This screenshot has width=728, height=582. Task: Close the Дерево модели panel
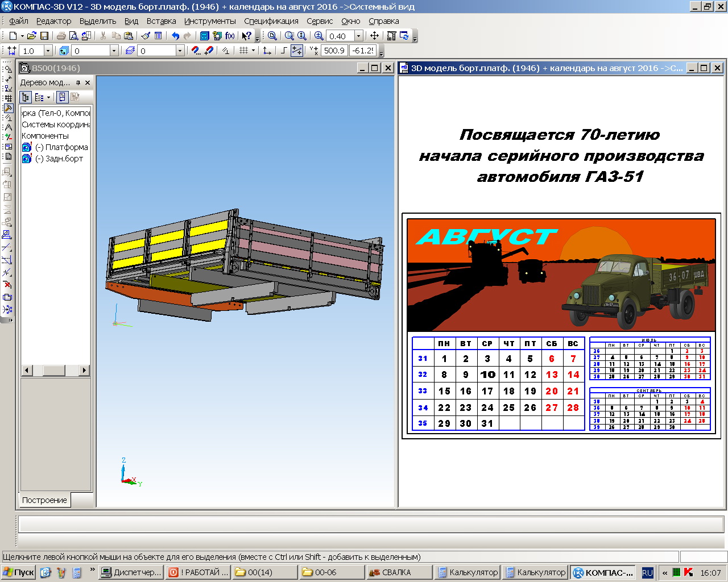[88, 82]
